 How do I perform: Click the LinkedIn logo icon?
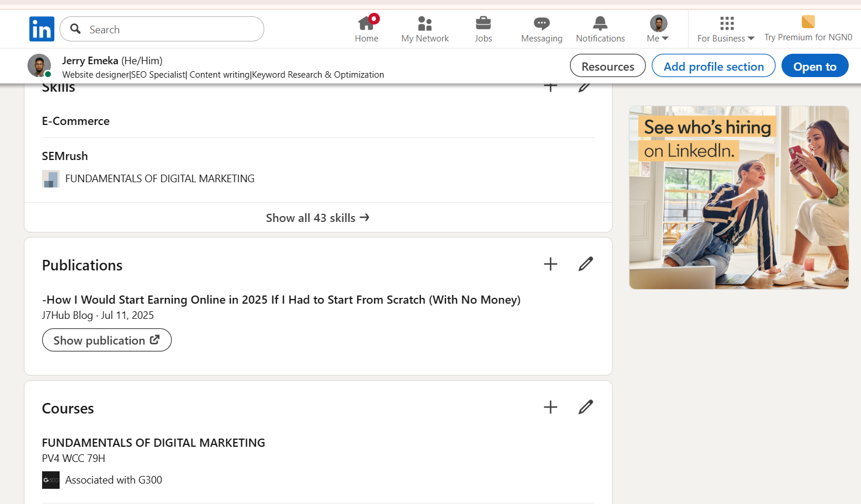(x=42, y=29)
